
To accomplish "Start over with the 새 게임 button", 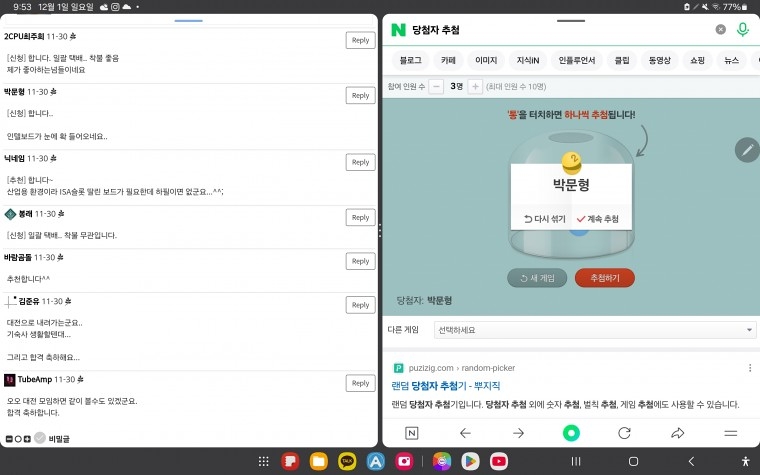I will [537, 278].
